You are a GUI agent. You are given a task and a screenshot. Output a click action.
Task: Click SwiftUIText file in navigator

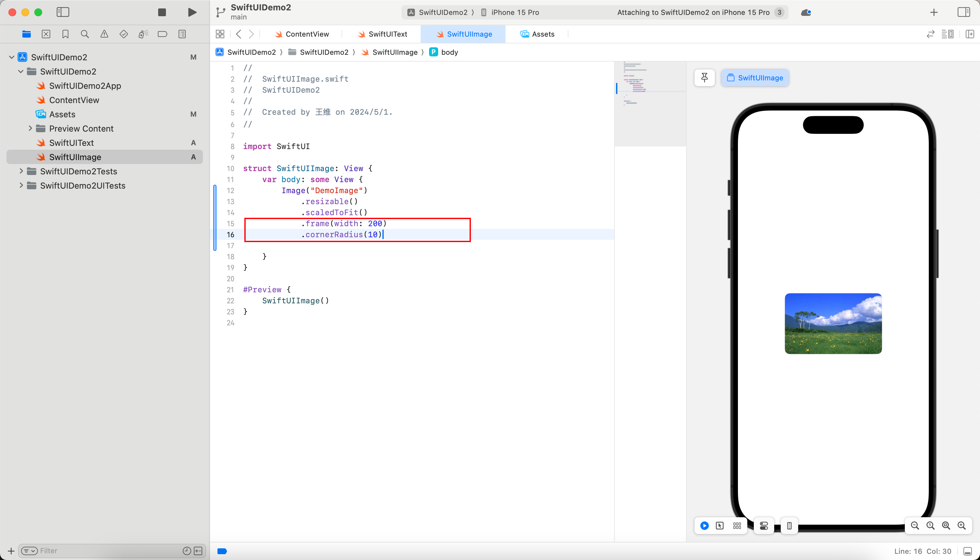(71, 142)
